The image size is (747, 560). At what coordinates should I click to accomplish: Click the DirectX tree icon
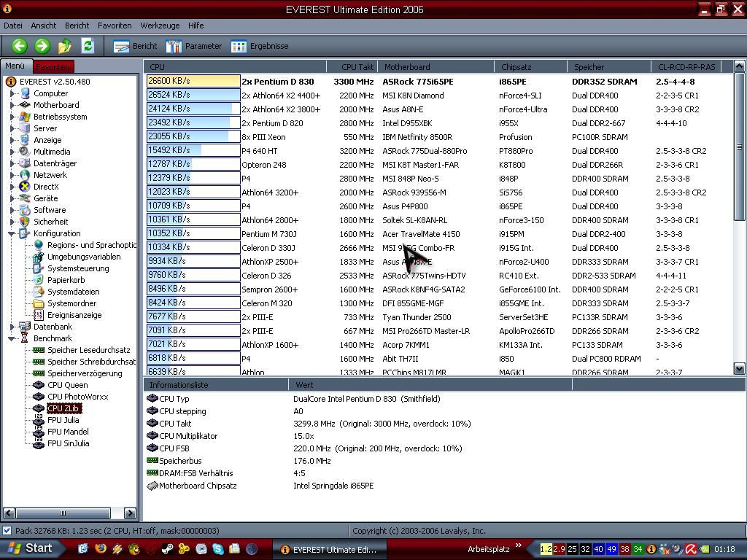(25, 187)
